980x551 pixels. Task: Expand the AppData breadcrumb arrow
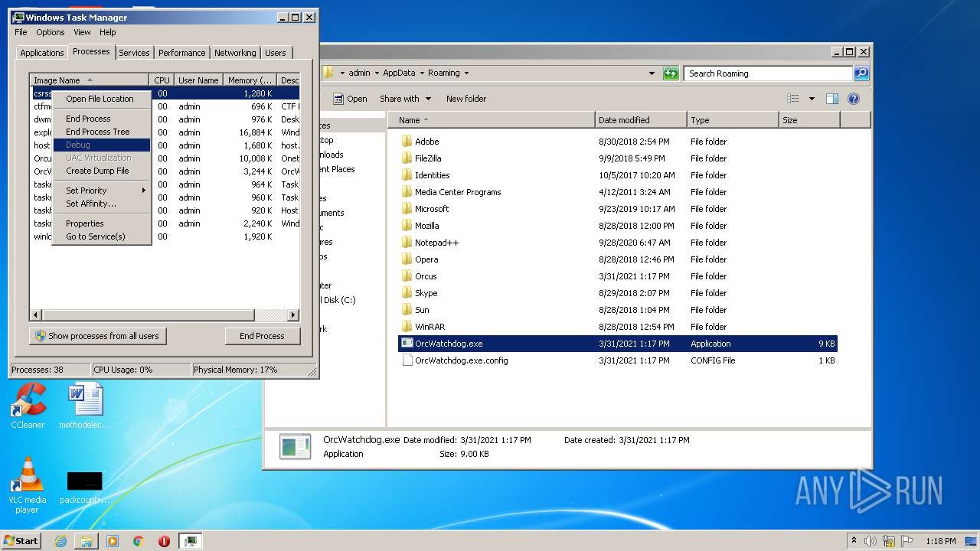421,73
